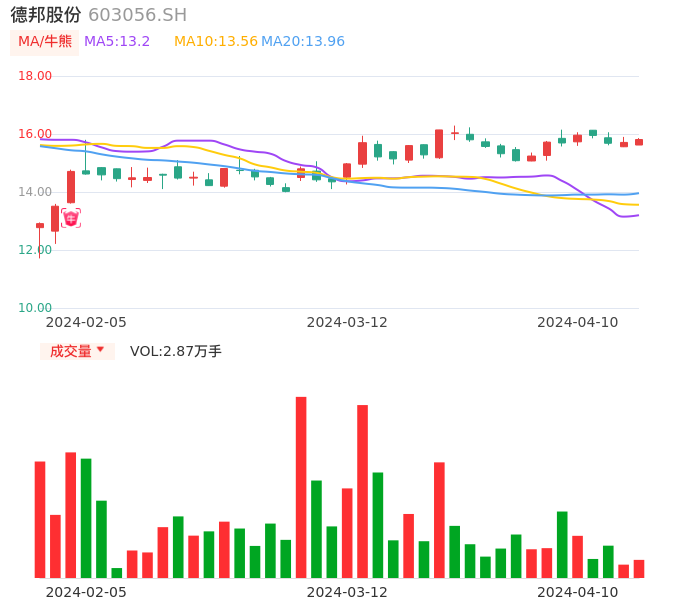Click the 16.00 price axis label
686x606 pixels.
click(x=35, y=134)
